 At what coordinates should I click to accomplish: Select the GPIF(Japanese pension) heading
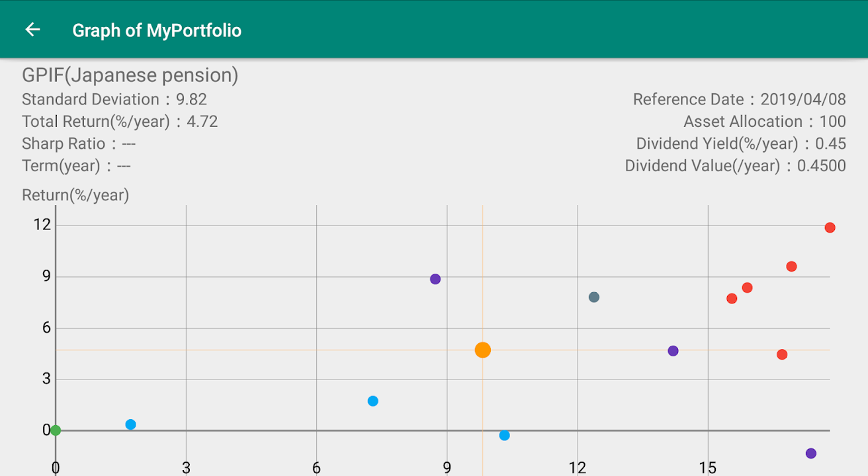tap(130, 75)
